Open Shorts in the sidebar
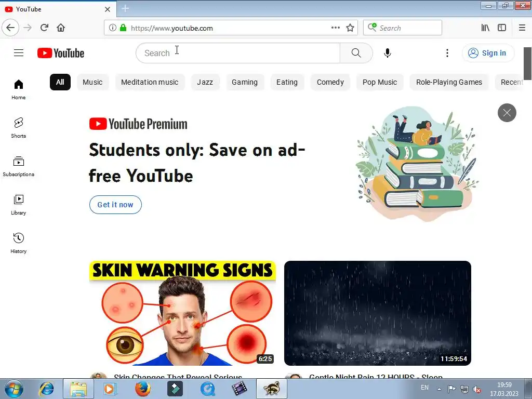This screenshot has width=532, height=399. pyautogui.click(x=18, y=128)
